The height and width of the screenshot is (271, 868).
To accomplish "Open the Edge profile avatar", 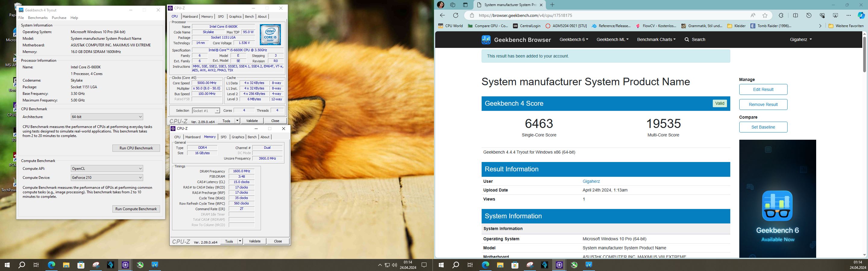I will (440, 5).
